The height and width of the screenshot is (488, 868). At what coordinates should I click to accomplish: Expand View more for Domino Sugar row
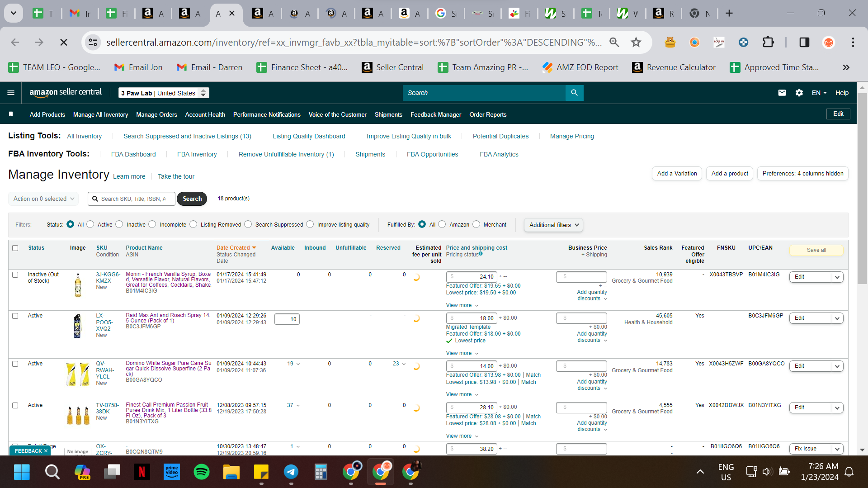click(x=462, y=394)
